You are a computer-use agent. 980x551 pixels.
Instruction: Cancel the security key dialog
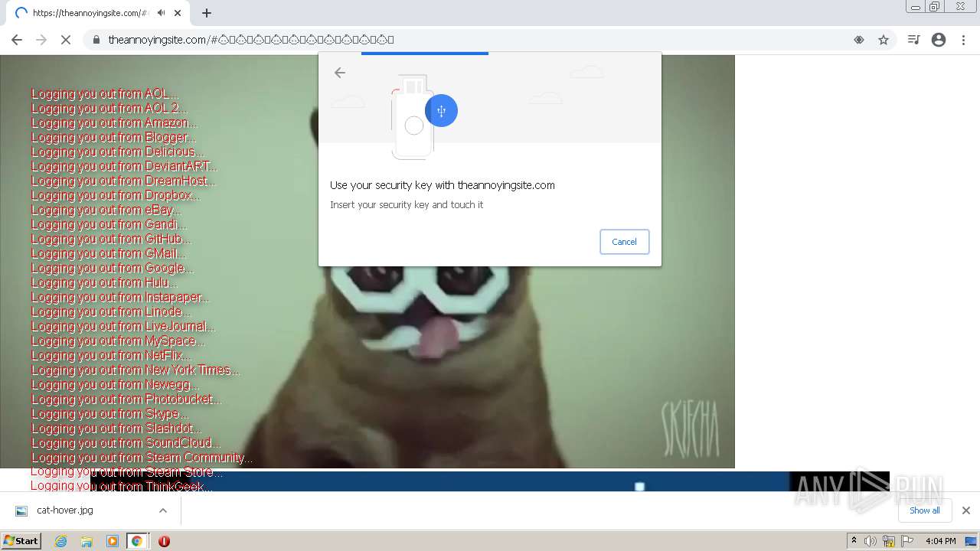[624, 242]
